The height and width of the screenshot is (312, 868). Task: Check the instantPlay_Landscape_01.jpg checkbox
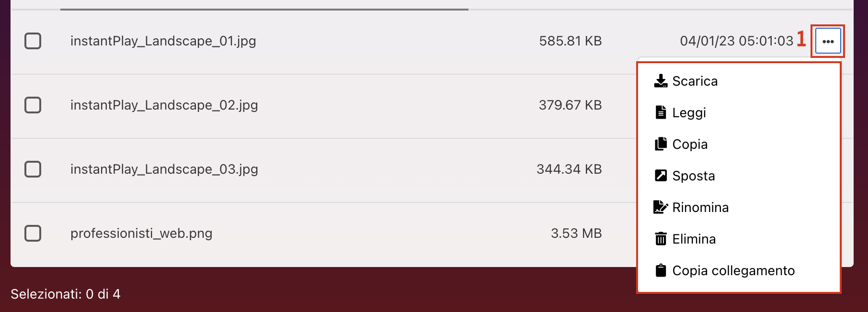(33, 41)
